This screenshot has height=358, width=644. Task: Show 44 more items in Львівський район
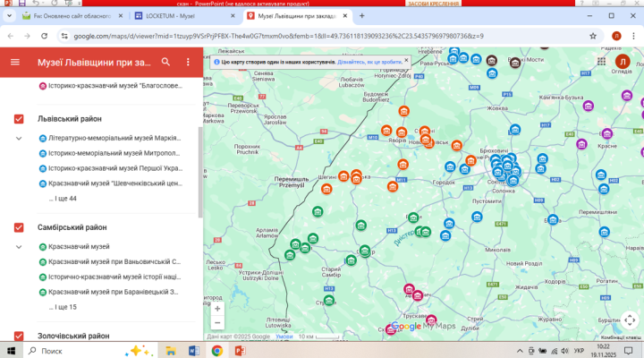[63, 199]
